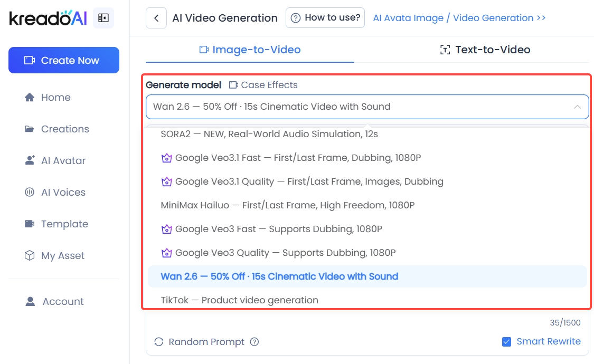Switch to the Image-to-Video tab
Image resolution: width=594 pixels, height=364 pixels.
tap(250, 50)
